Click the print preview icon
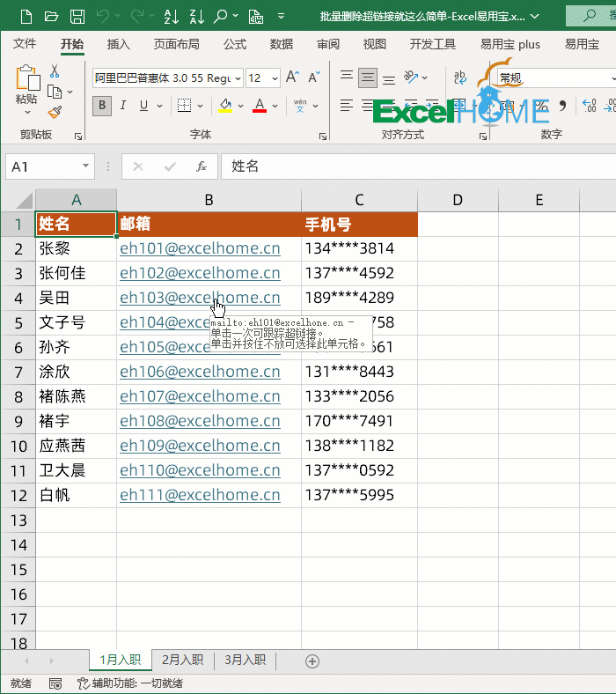 [x=256, y=17]
